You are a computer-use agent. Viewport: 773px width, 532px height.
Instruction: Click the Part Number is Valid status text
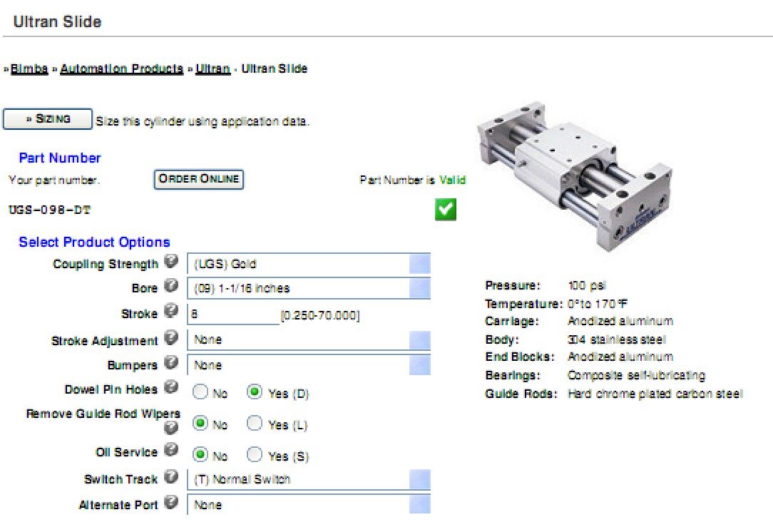413,180
